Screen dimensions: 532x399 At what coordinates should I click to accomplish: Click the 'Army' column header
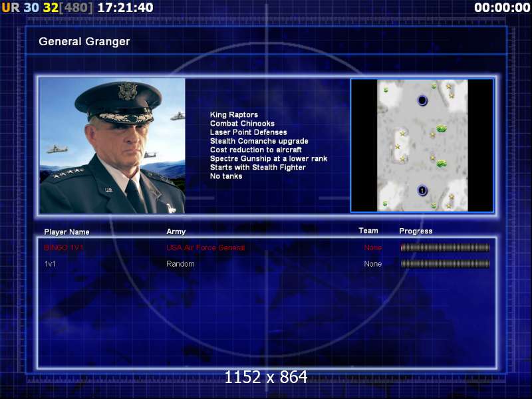[176, 231]
